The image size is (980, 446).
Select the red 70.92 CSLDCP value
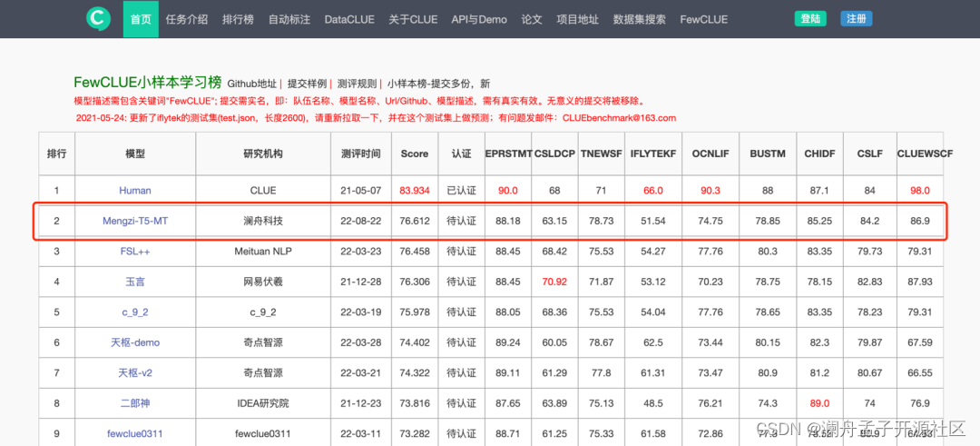554,282
